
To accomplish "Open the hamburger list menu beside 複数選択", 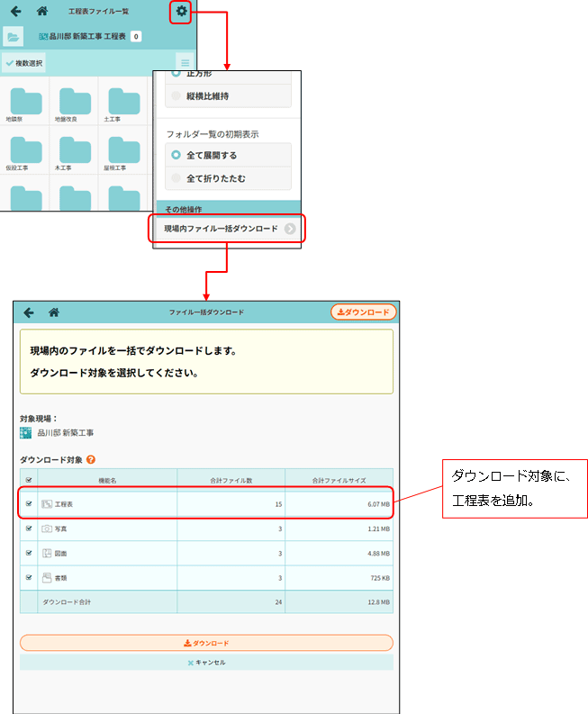I will [x=185, y=63].
